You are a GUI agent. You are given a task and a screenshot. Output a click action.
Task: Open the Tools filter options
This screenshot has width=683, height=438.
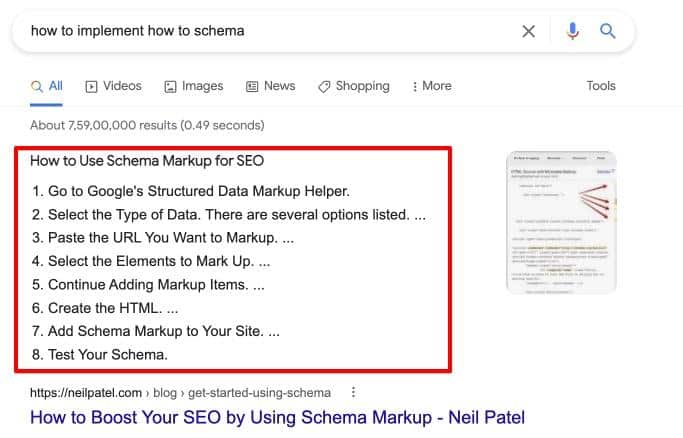point(601,86)
